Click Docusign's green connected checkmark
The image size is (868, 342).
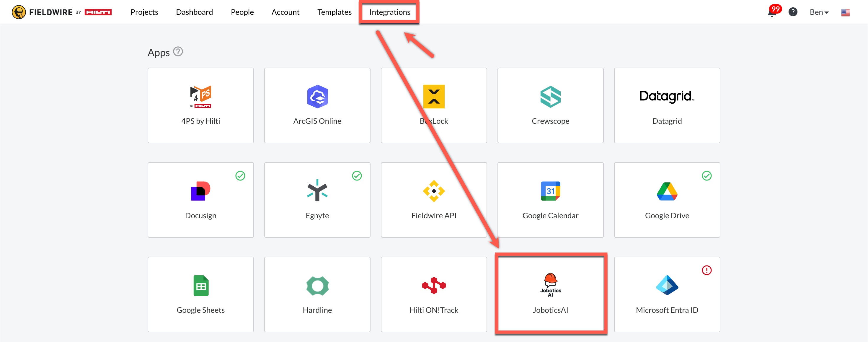click(240, 175)
